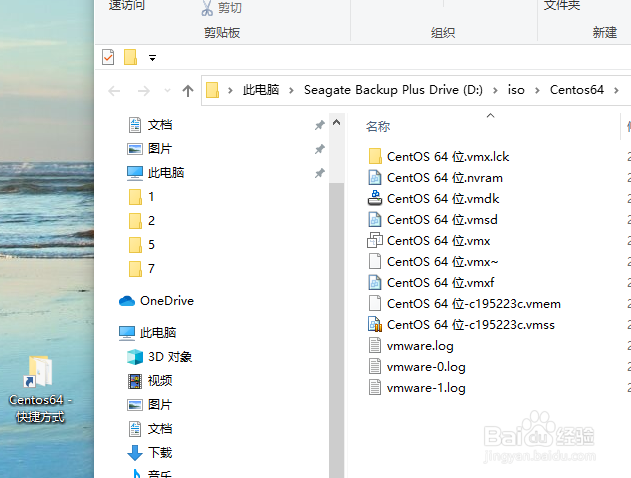Screen dimensions: 631x478
Task: Click navigation pane scroll up arrow
Action: click(336, 122)
